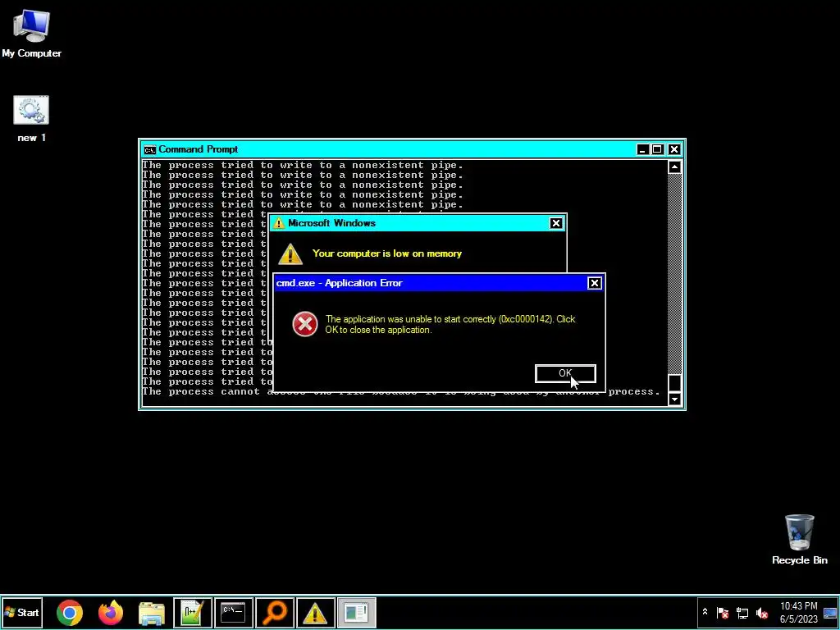The height and width of the screenshot is (630, 840).
Task: Click the Command Prompt title bar icon
Action: 149,149
